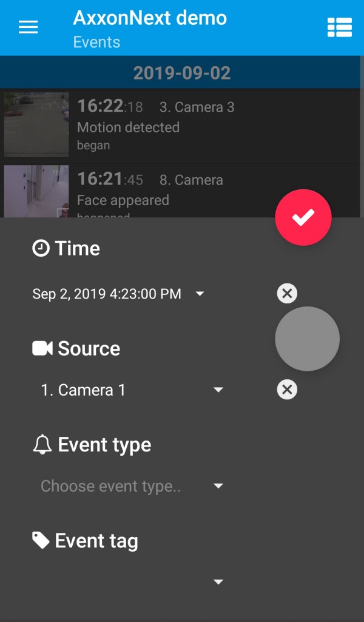Expand the Time date dropdown arrow
This screenshot has height=622, width=364.
click(x=200, y=294)
